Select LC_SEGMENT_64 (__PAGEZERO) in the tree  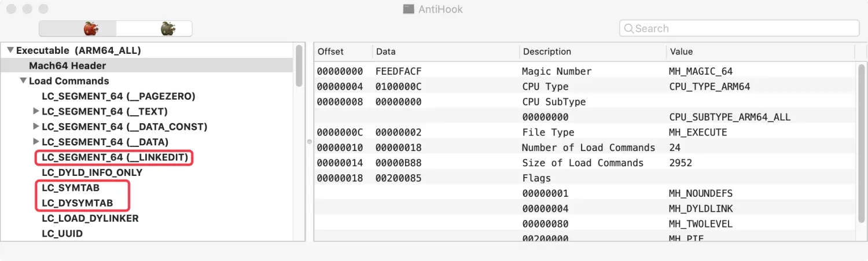point(118,96)
